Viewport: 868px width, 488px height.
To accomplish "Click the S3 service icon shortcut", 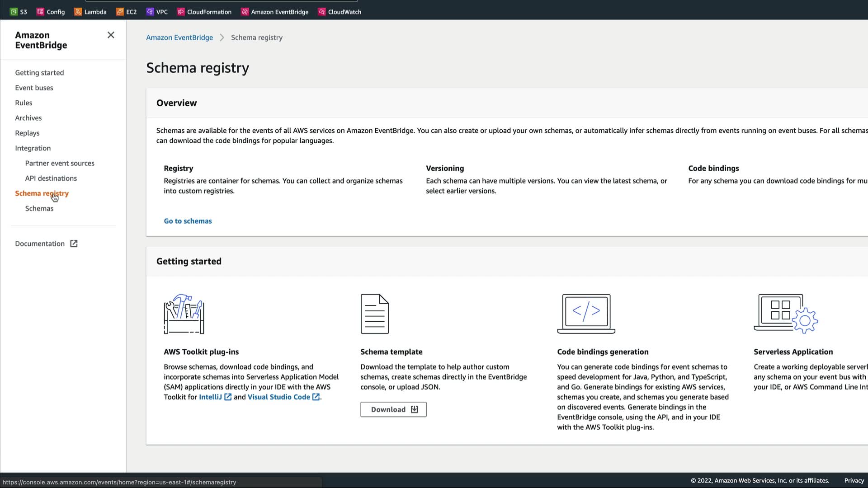I will click(14, 12).
